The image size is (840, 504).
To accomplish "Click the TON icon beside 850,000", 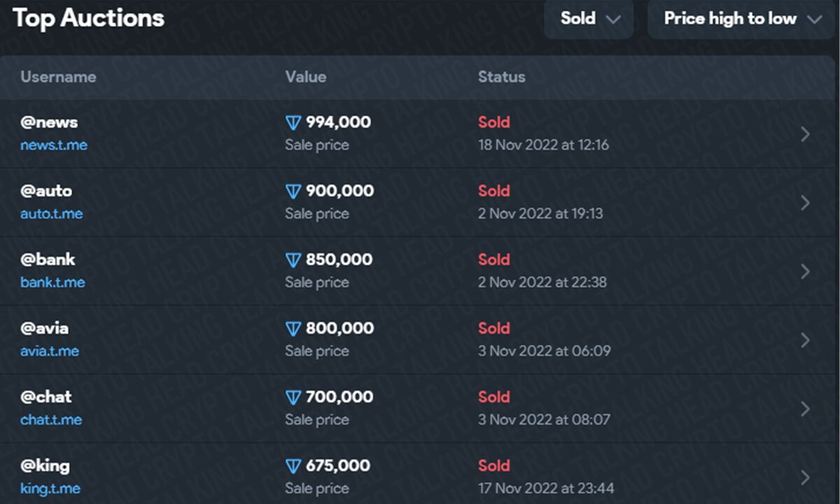I will pos(293,260).
